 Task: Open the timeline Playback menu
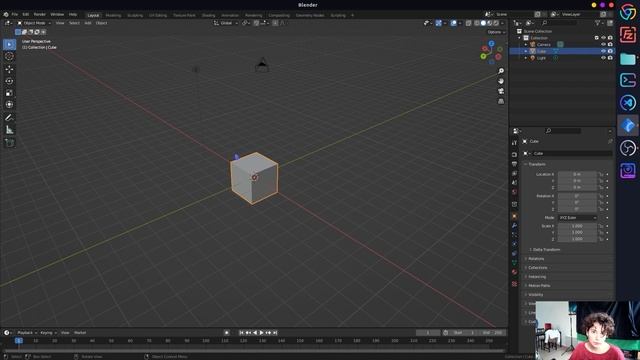click(x=27, y=333)
